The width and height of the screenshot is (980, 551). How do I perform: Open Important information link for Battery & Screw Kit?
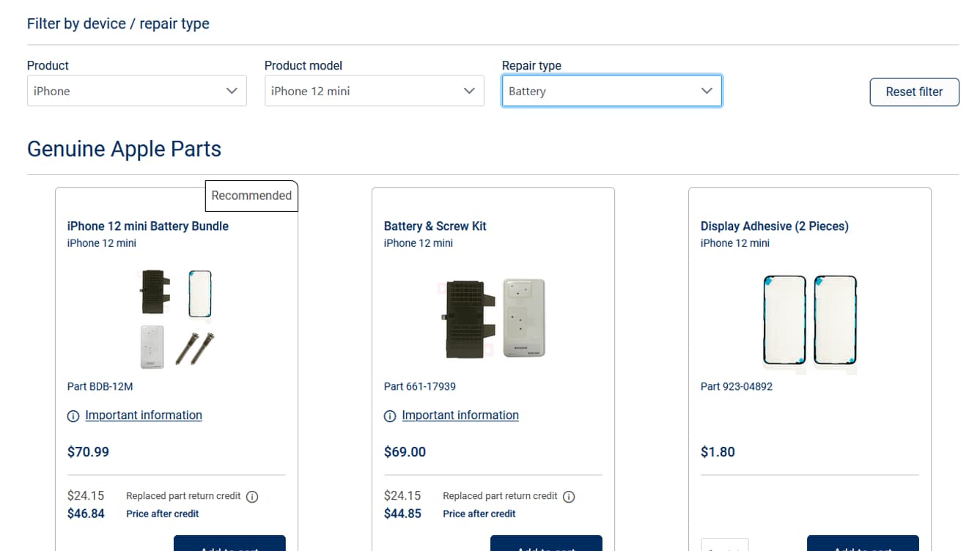coord(460,415)
